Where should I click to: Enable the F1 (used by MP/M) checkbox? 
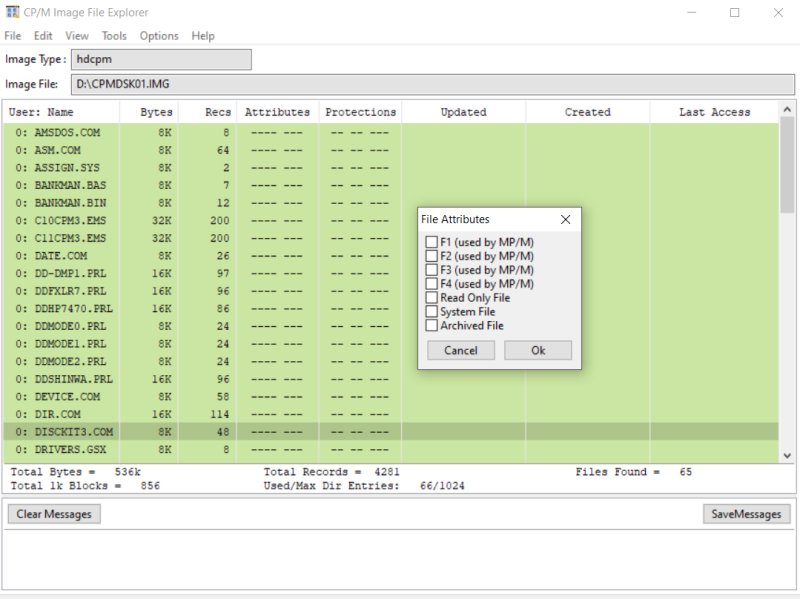(432, 242)
